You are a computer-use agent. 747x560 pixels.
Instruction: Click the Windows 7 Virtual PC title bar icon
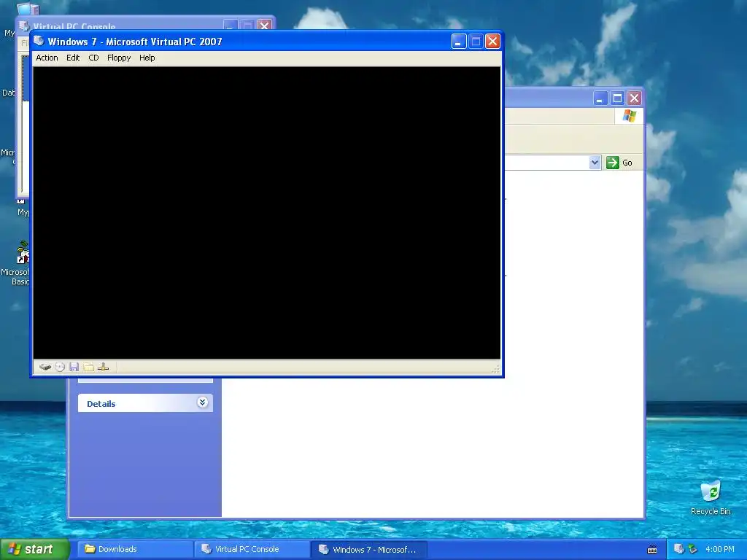(39, 41)
